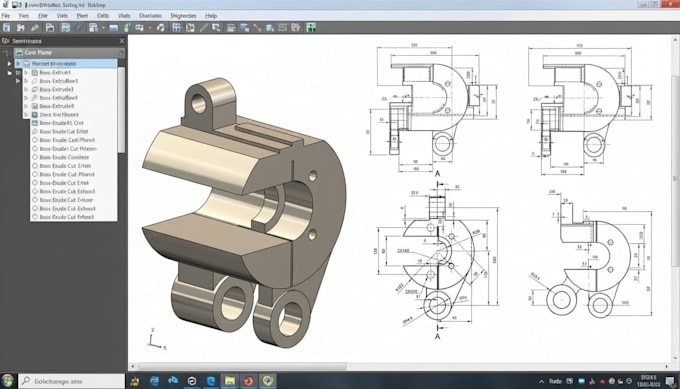The width and height of the screenshot is (680, 389).
Task: Select the highlighted root tree item
Action: click(66, 64)
